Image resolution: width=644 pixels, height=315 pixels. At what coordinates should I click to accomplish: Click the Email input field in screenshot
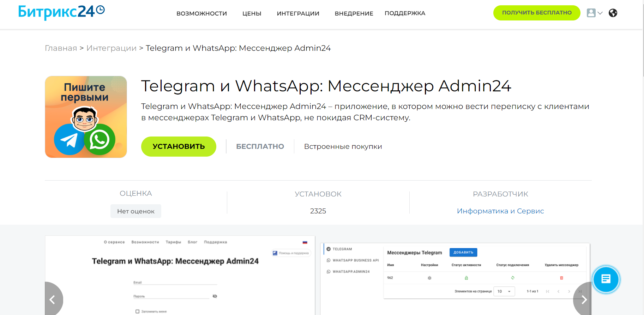pos(175,282)
